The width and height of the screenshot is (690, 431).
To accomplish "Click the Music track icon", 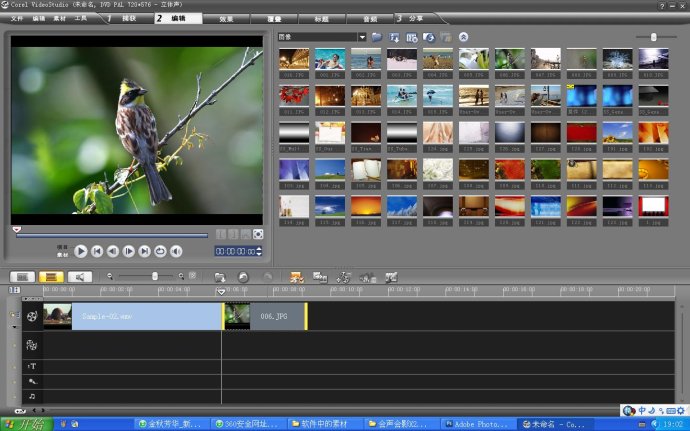I will [32, 396].
